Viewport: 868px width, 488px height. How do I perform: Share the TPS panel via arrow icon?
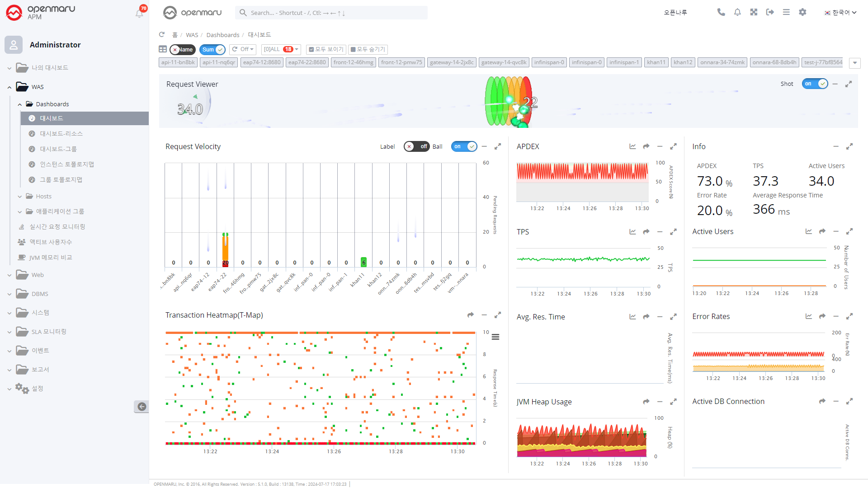[x=646, y=232]
